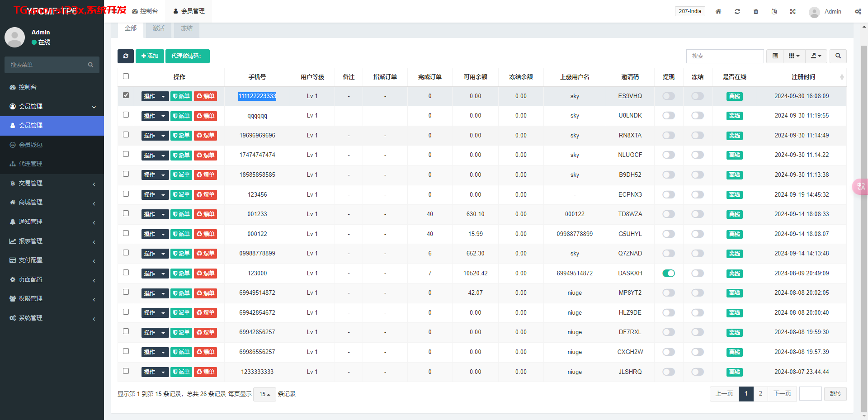
Task: Expand the 交易管理 sidebar menu
Action: pyautogui.click(x=52, y=183)
